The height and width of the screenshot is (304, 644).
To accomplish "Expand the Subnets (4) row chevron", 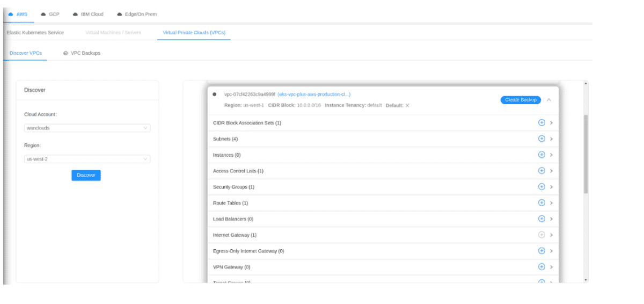I will click(552, 139).
